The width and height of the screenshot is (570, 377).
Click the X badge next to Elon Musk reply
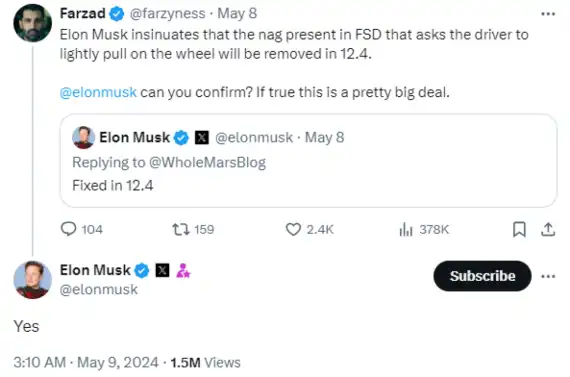162,270
